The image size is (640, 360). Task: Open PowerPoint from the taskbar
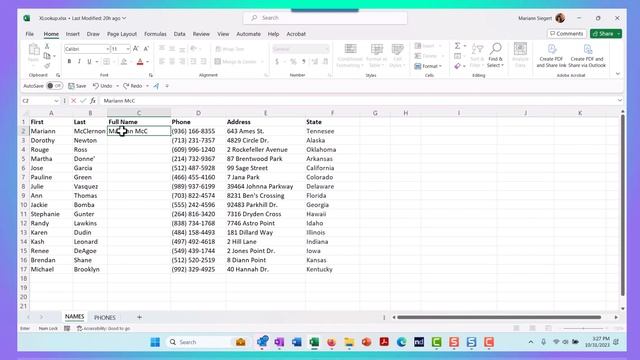367,342
